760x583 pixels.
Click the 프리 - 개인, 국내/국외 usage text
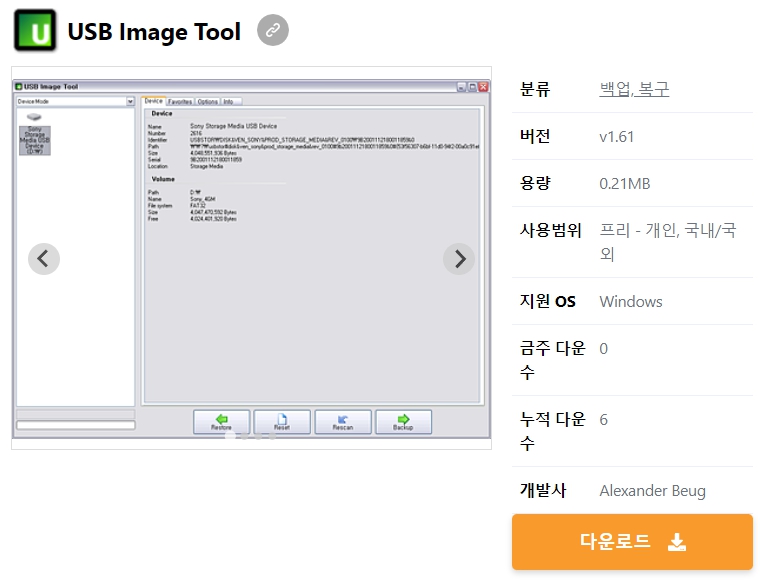(x=667, y=242)
